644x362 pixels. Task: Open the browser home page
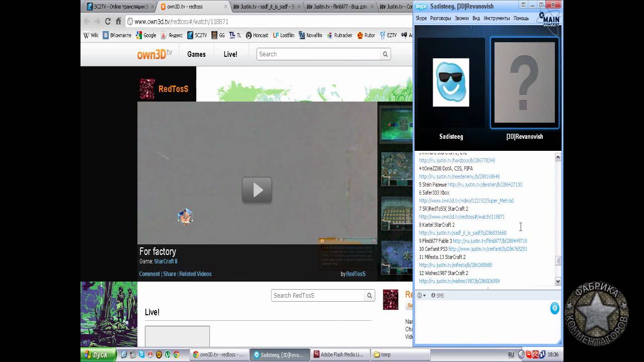[x=118, y=22]
